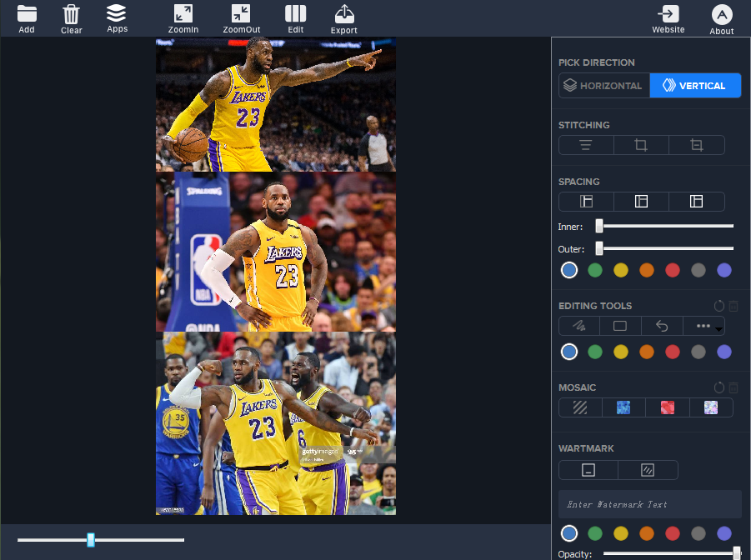Adjust the watermark Opacity slider
The image size is (751, 560).
(x=737, y=553)
